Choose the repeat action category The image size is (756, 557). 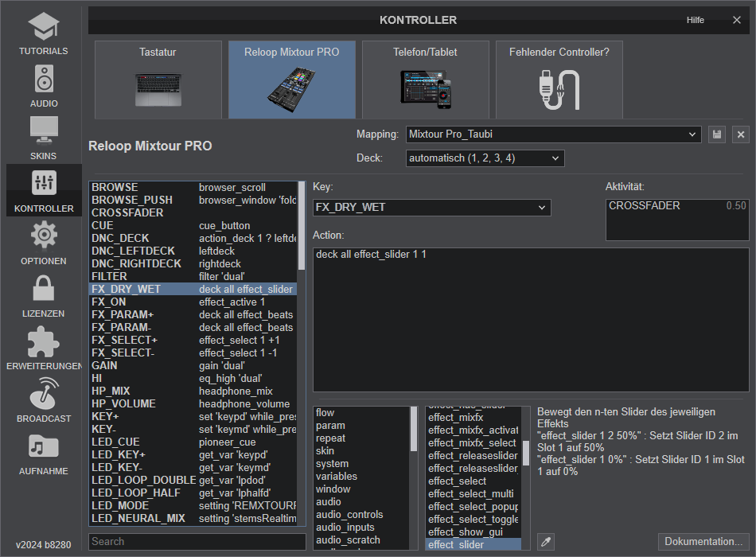click(x=361, y=438)
